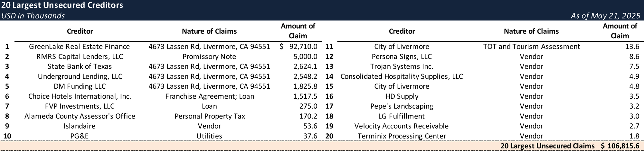Click 'Velocity Accounts Receivable' creditor
644x151 pixels.
click(402, 126)
